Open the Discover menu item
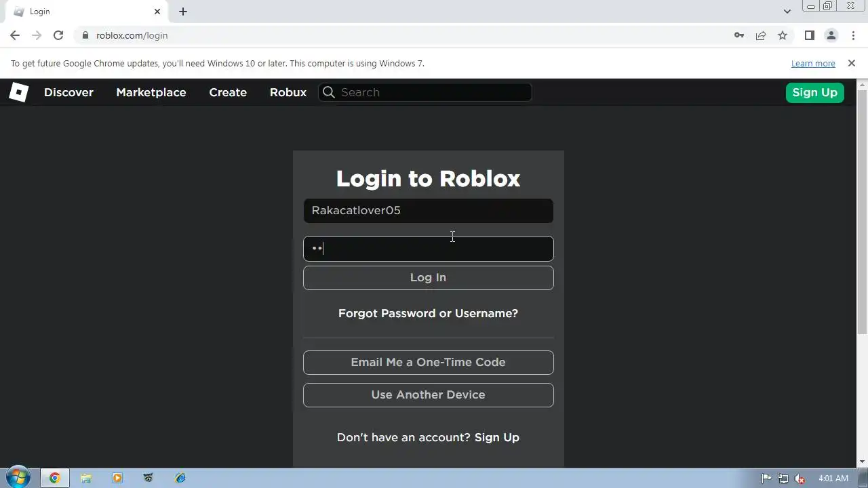868x488 pixels. tap(68, 92)
